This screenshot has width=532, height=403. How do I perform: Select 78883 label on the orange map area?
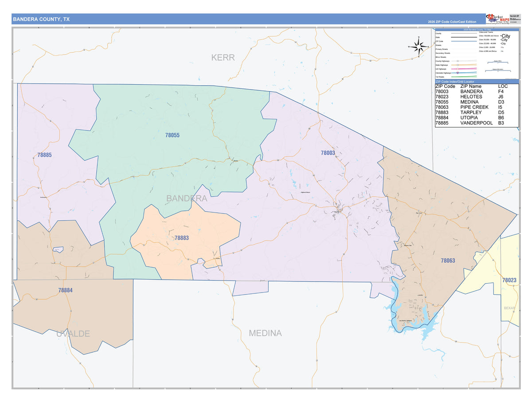(181, 238)
